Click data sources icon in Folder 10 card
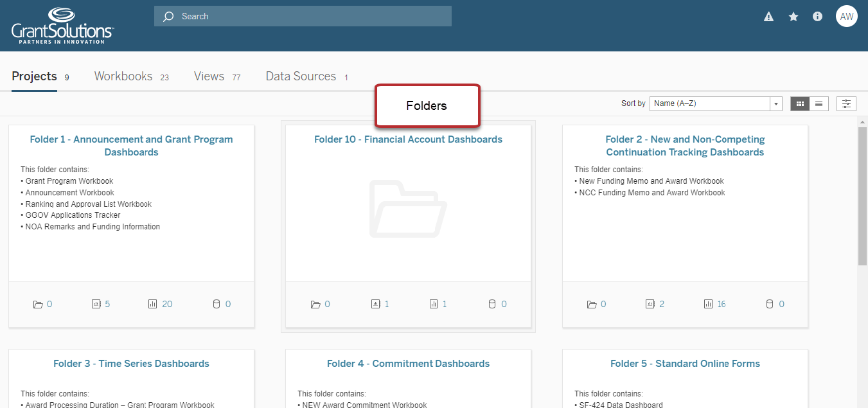Image resolution: width=868 pixels, height=408 pixels. pos(492,304)
